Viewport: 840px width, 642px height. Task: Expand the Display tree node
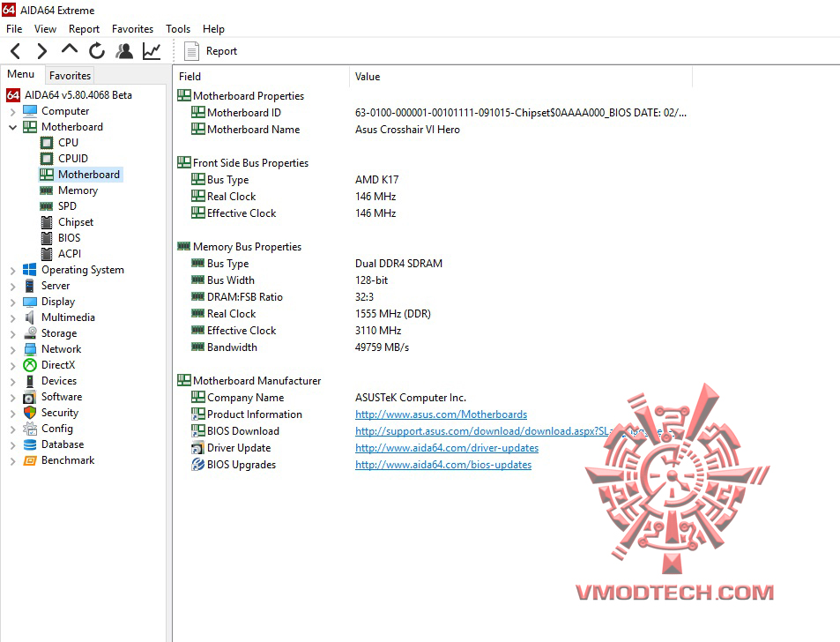point(13,302)
